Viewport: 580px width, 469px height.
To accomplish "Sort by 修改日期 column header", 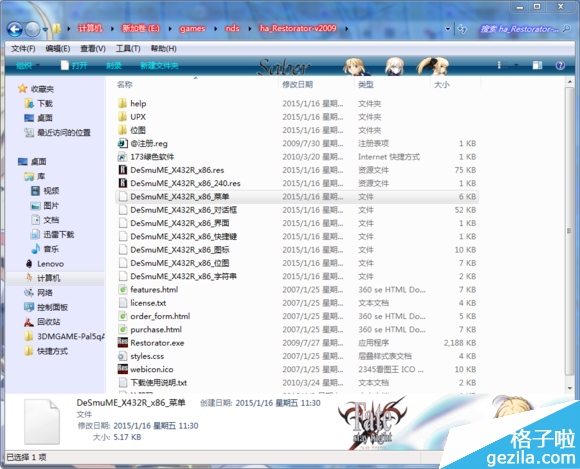I will pyautogui.click(x=297, y=84).
